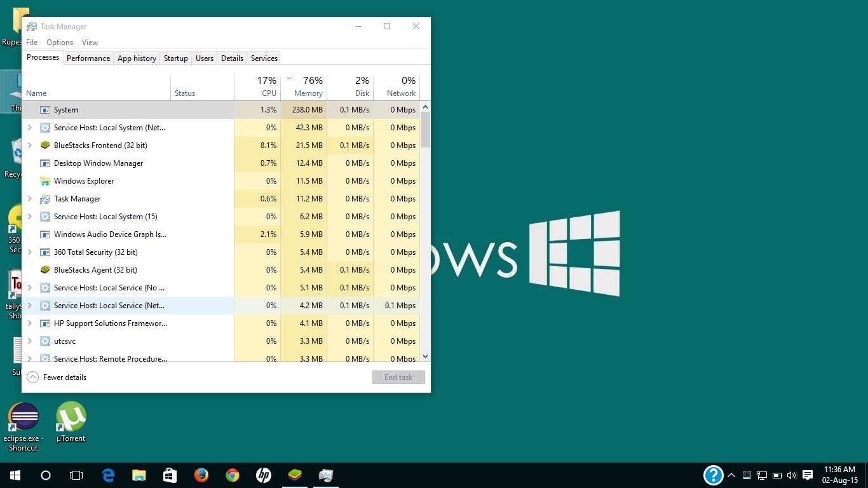The width and height of the screenshot is (868, 488).
Task: Sort processes by the Status column
Action: (202, 87)
